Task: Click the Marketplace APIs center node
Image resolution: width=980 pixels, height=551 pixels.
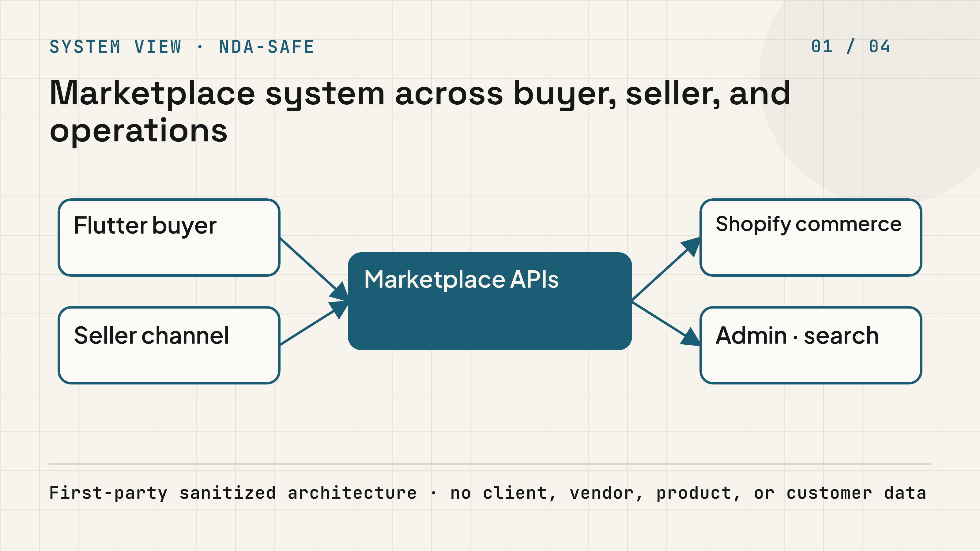Action: [x=490, y=301]
